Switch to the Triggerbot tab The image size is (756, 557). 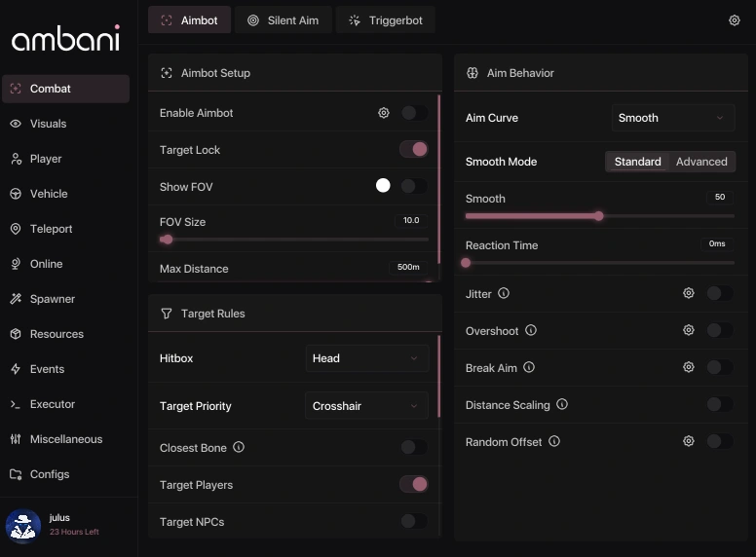386,20
